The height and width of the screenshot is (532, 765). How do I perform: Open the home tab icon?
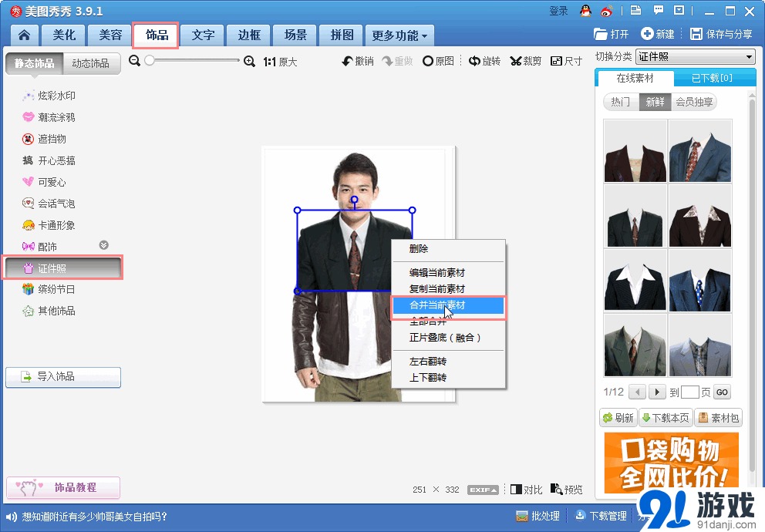(24, 35)
